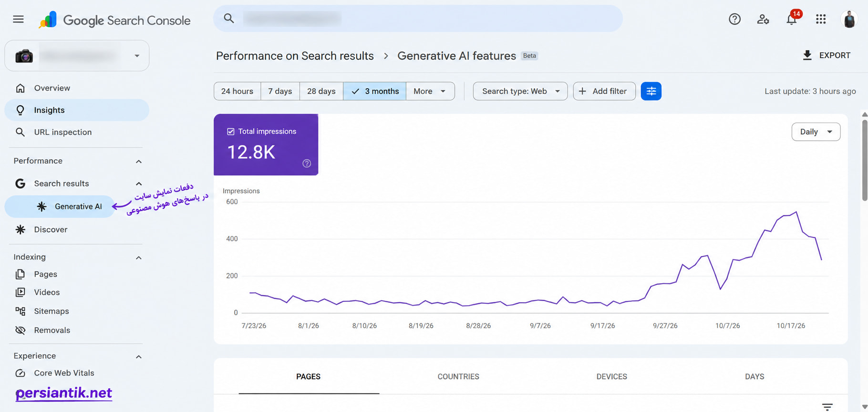Image resolution: width=868 pixels, height=412 pixels.
Task: Toggle the Total impressions checkbox
Action: (x=231, y=132)
